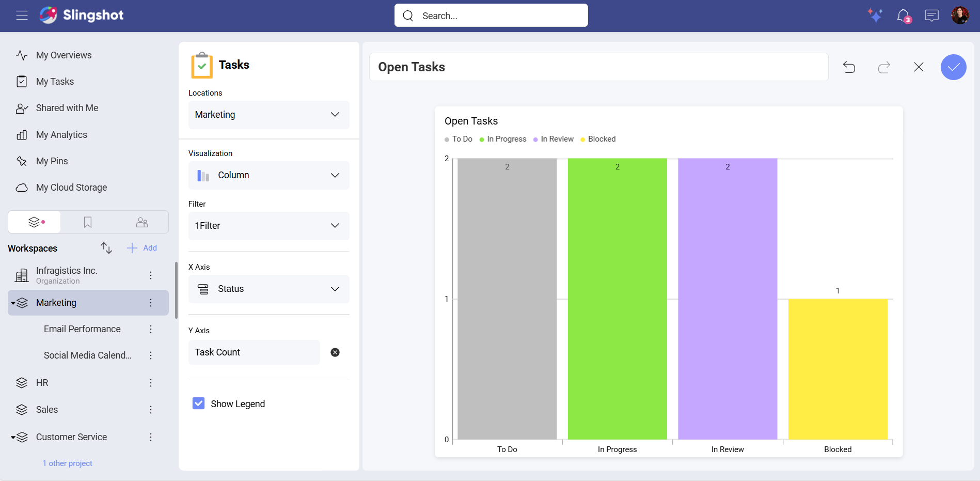Select the My Pins pin icon
980x481 pixels.
coord(22,161)
